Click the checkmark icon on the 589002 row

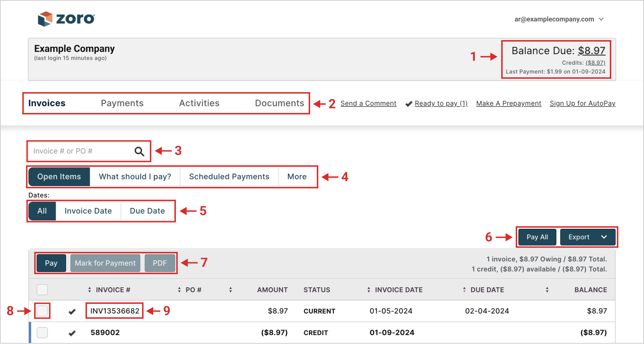tap(72, 333)
